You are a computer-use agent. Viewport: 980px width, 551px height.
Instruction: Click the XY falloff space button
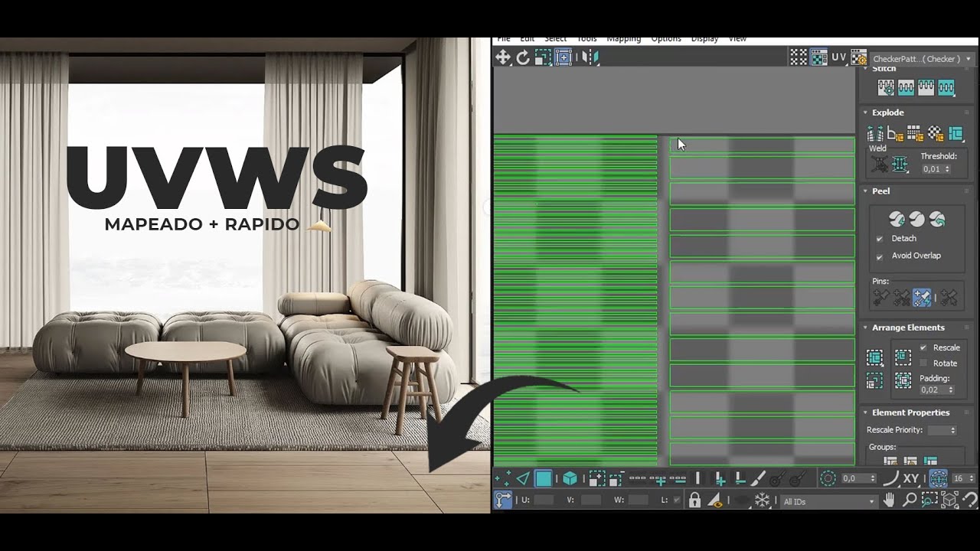tap(910, 479)
